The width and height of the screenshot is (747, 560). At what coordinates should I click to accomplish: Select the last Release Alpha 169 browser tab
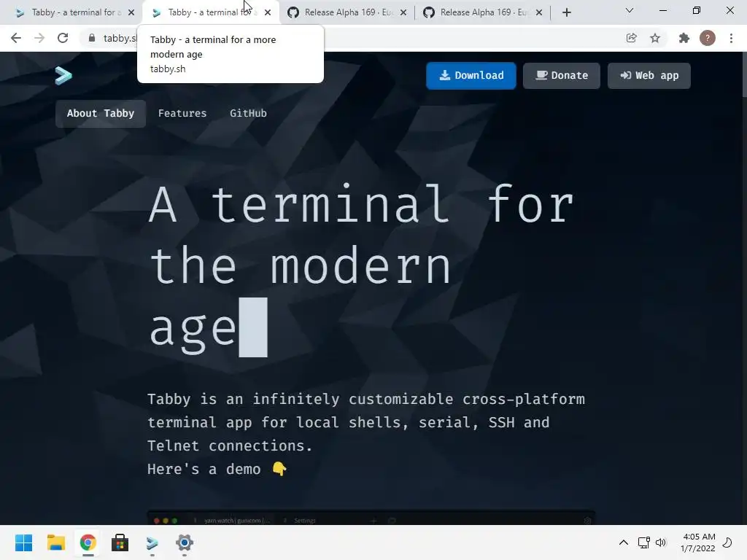pyautogui.click(x=483, y=12)
